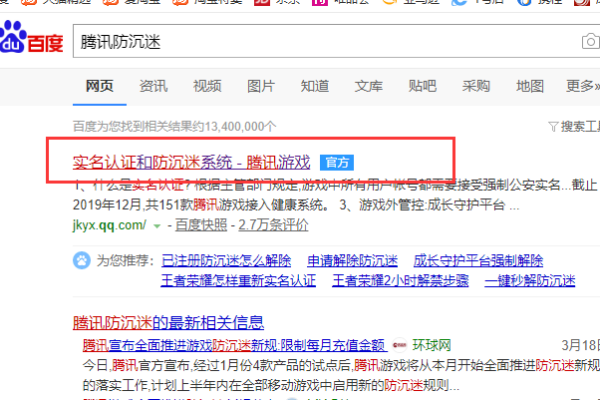Viewport: 600px width, 400px height.
Task: Open suggestion 成长守护平台强制解除
Action: pos(478,261)
